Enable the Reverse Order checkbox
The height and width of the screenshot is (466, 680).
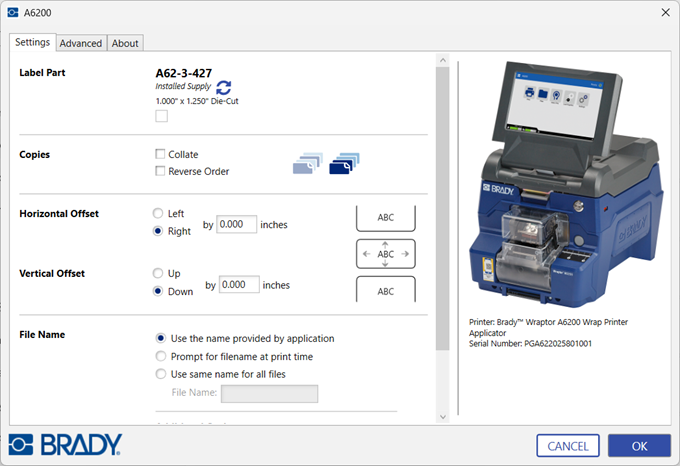pyautogui.click(x=161, y=172)
